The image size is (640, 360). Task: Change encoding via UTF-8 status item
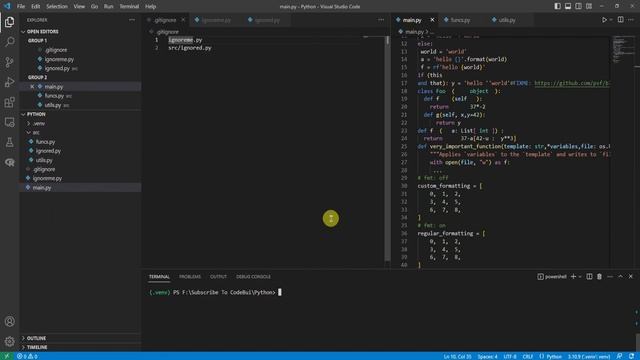(510, 356)
